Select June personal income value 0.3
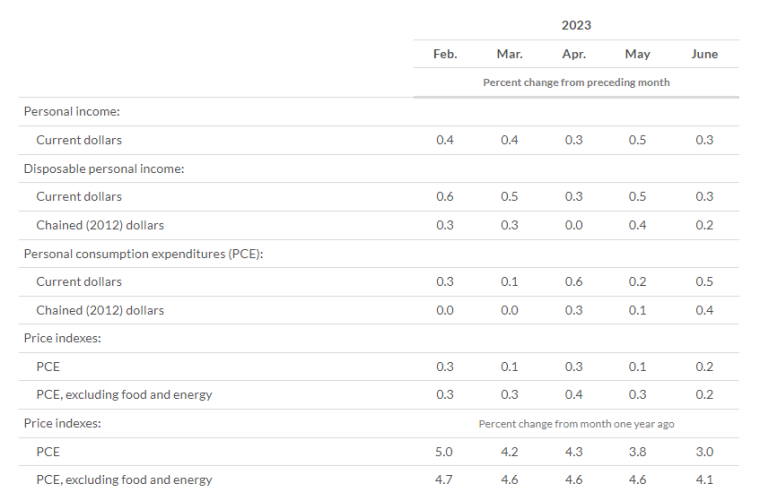This screenshot has width=760, height=501. (704, 140)
